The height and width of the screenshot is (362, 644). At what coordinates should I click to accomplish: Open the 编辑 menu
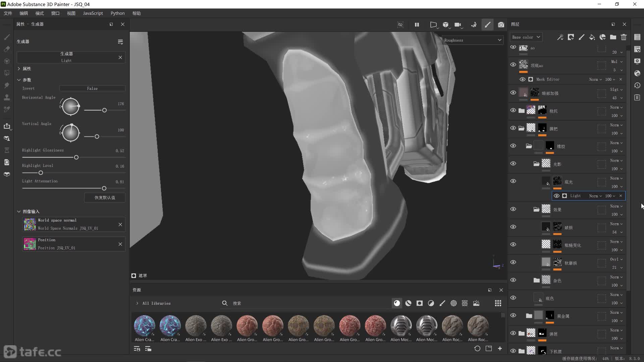24,13
